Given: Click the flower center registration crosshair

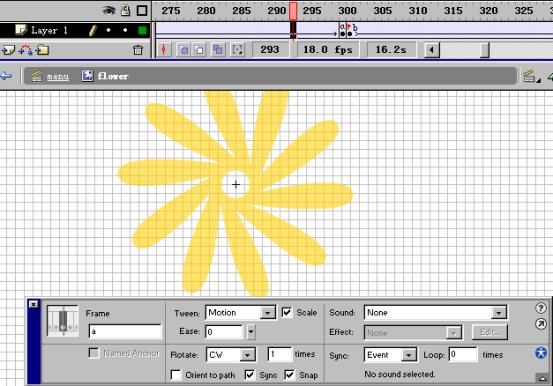Looking at the screenshot, I should tap(236, 185).
